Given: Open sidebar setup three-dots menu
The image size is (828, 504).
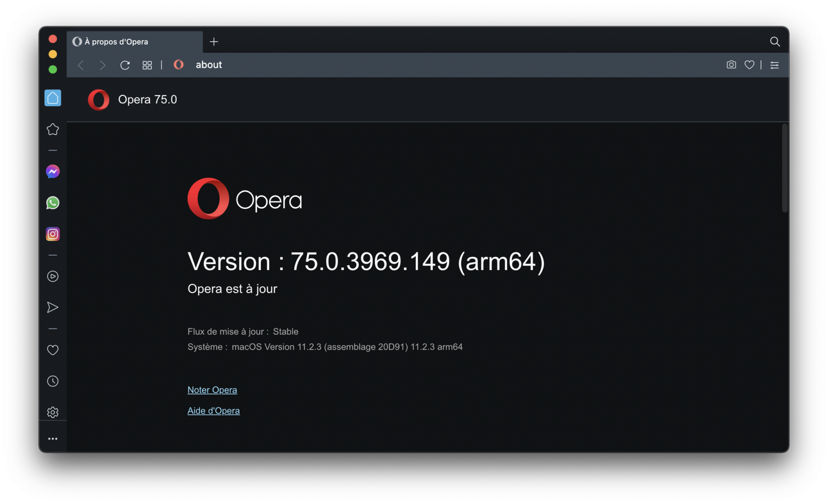Looking at the screenshot, I should pos(53,438).
